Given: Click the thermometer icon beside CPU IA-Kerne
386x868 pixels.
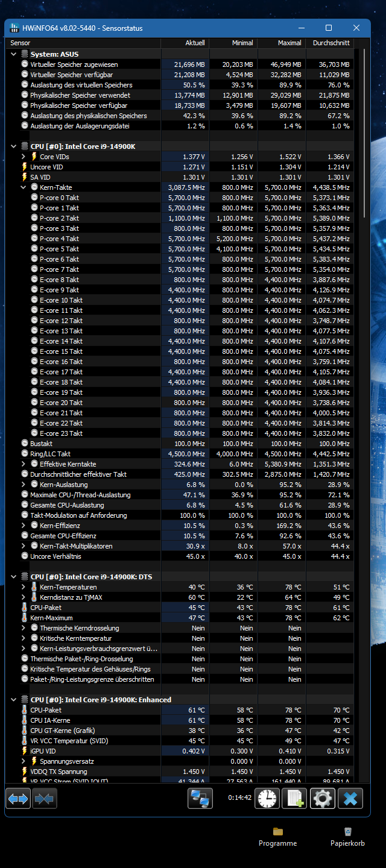Looking at the screenshot, I should click(x=25, y=720).
